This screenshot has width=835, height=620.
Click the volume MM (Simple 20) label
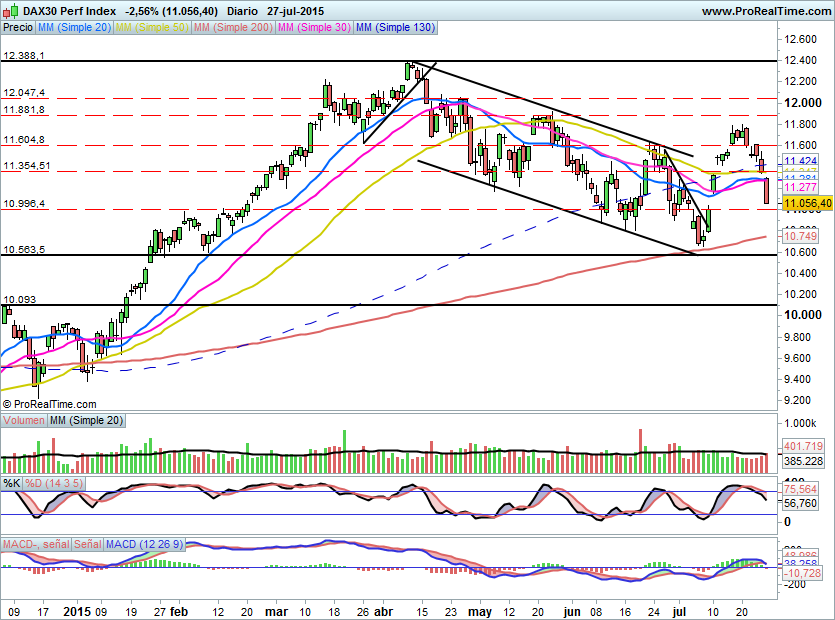(86, 420)
